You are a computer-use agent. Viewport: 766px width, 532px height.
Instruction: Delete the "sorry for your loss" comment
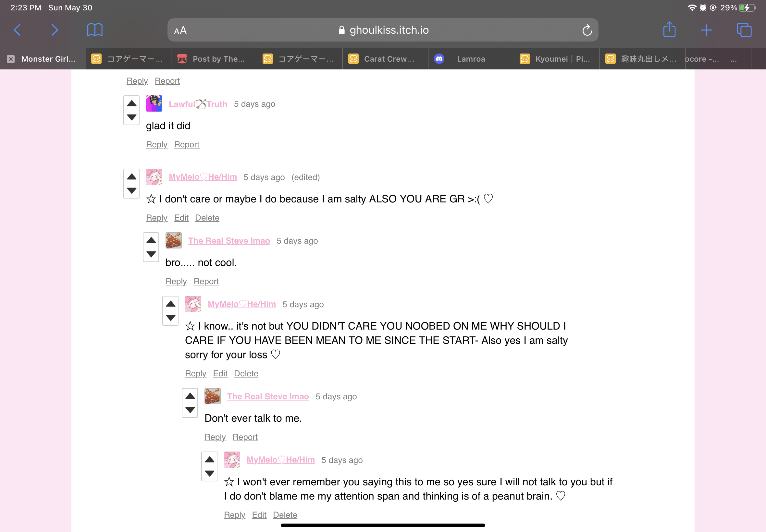click(x=246, y=373)
